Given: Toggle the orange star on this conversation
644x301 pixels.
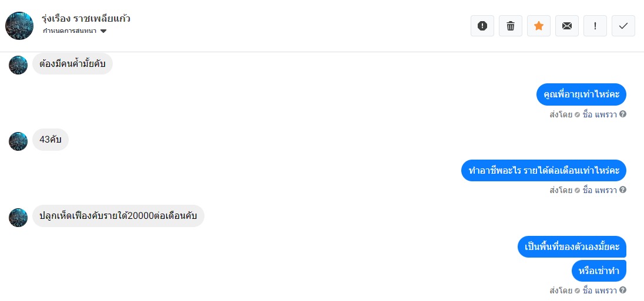Looking at the screenshot, I should pos(539,26).
